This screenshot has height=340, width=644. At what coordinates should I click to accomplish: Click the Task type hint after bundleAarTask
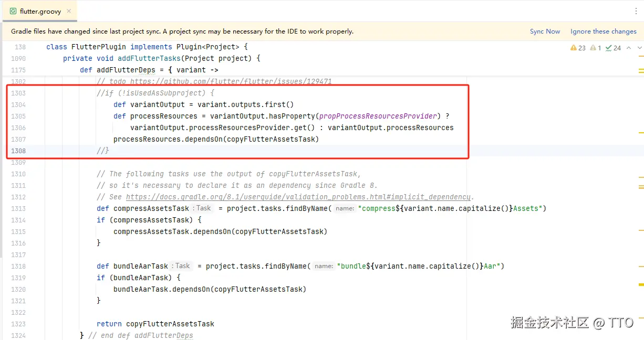tap(182, 266)
